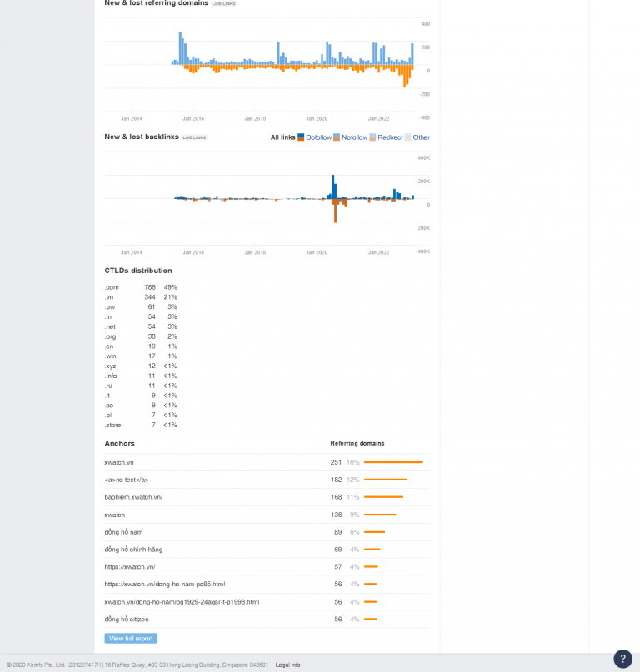Click the LIVE LINKS badge beside backlinks

(194, 137)
